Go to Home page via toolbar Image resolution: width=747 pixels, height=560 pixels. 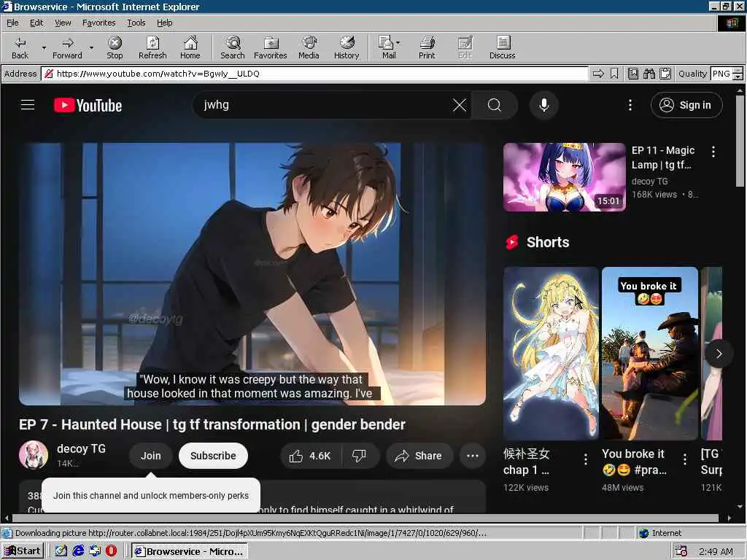point(190,47)
